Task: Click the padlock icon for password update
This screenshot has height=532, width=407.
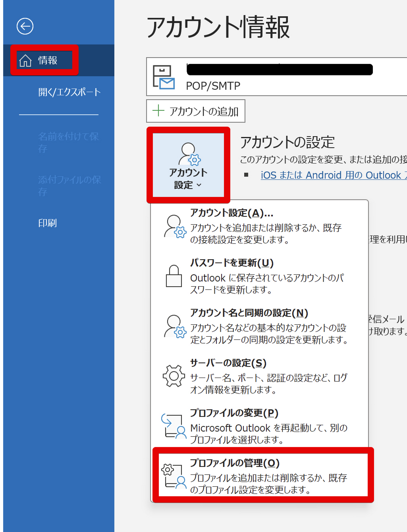Action: (174, 276)
